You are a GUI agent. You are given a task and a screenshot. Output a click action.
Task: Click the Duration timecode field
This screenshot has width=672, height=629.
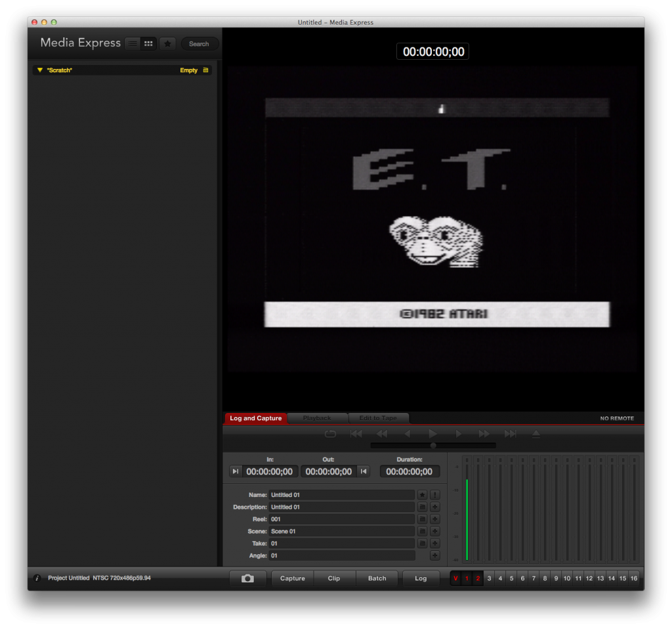409,471
